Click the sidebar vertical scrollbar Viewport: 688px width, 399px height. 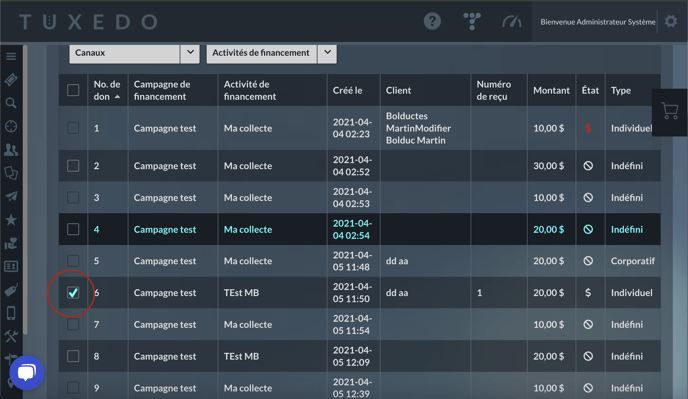point(25,189)
